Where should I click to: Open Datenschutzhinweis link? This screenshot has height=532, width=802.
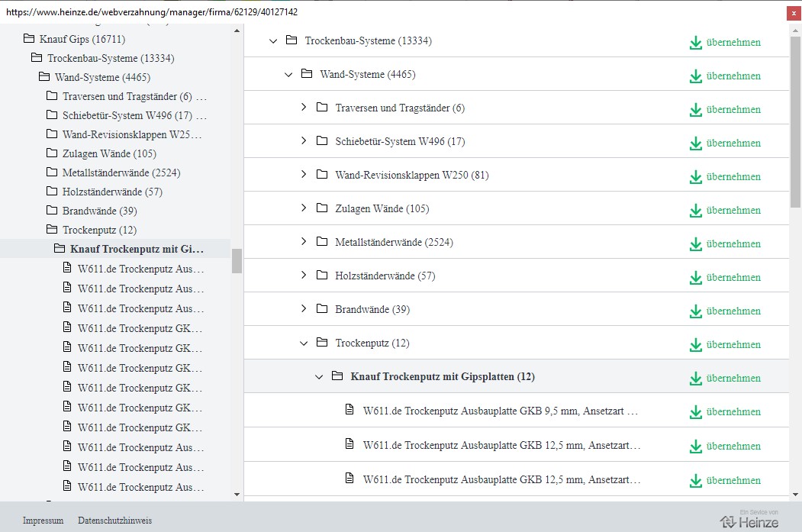pos(114,521)
